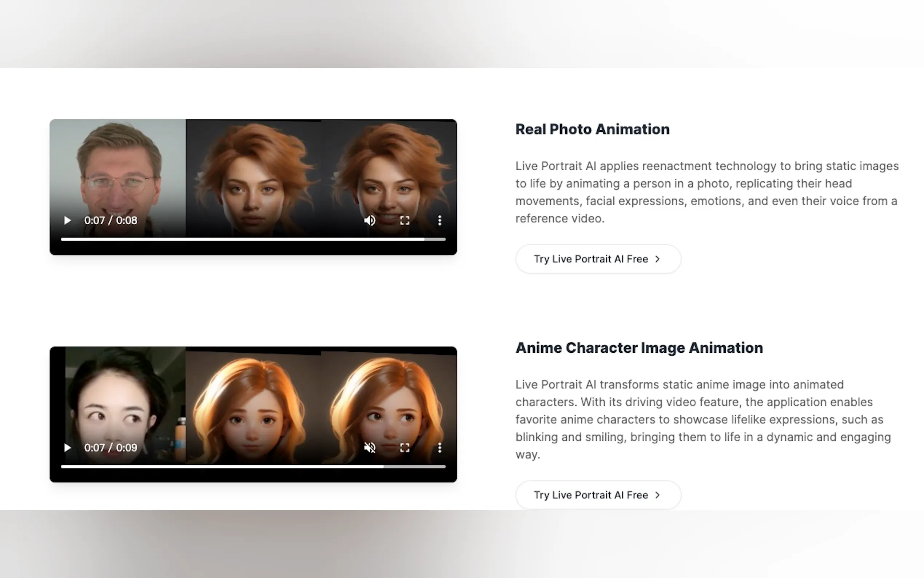Click the man with glasses video frame

119,168
